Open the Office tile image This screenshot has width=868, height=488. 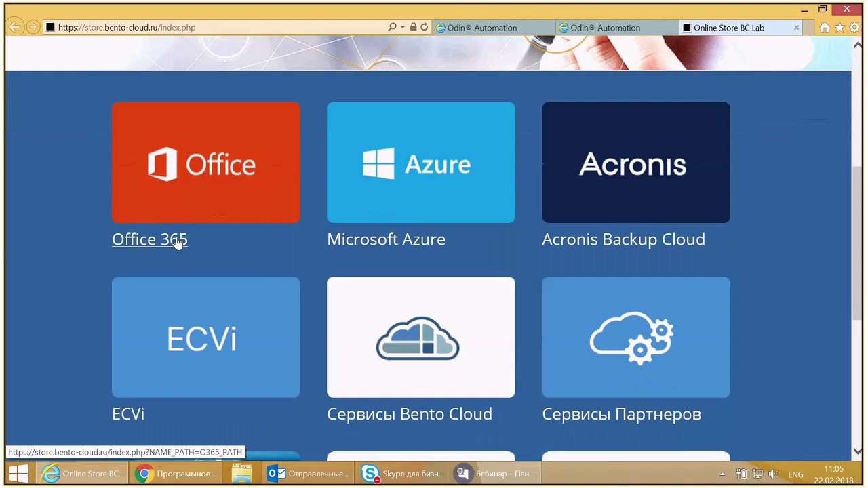(x=205, y=163)
